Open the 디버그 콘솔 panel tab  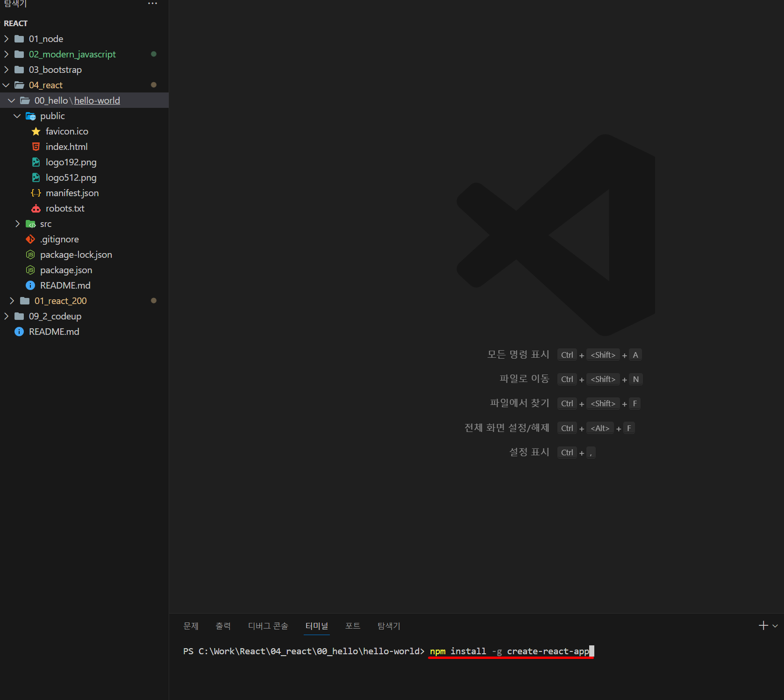point(268,626)
